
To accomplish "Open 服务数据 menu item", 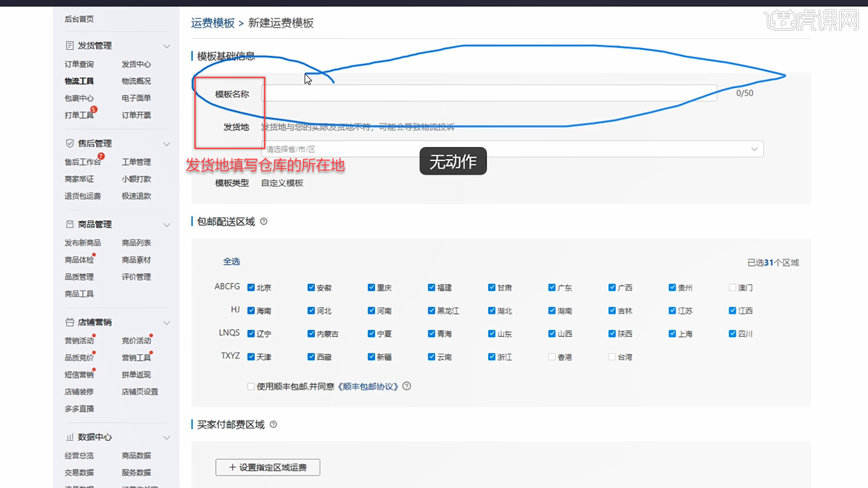I will pos(136,473).
